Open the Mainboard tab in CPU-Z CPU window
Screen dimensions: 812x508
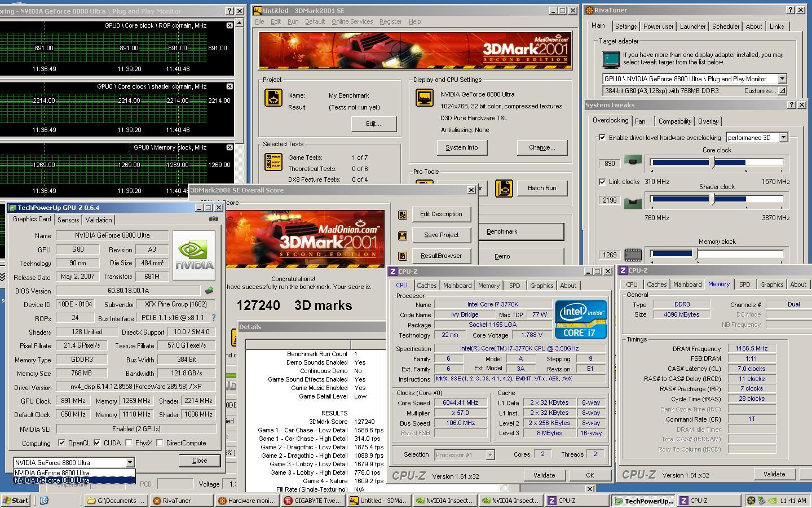457,286
